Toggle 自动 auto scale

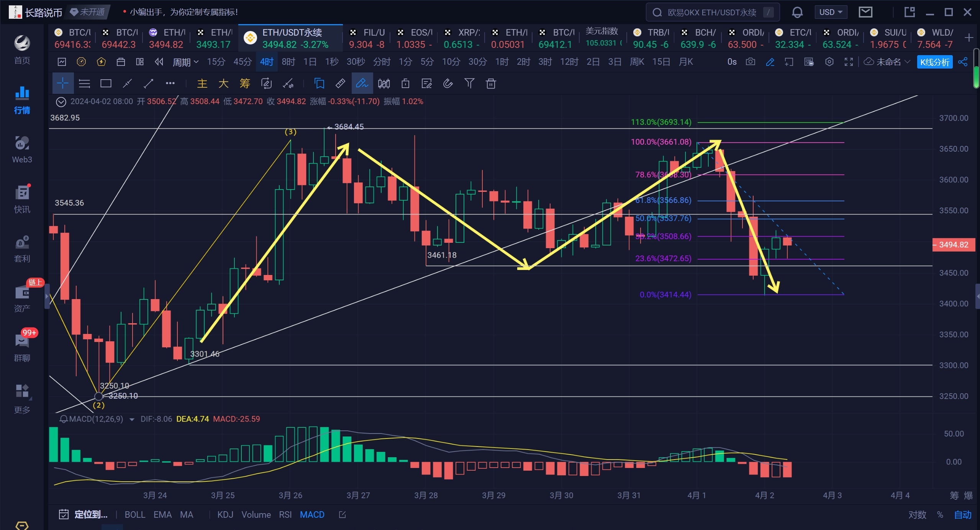(963, 515)
